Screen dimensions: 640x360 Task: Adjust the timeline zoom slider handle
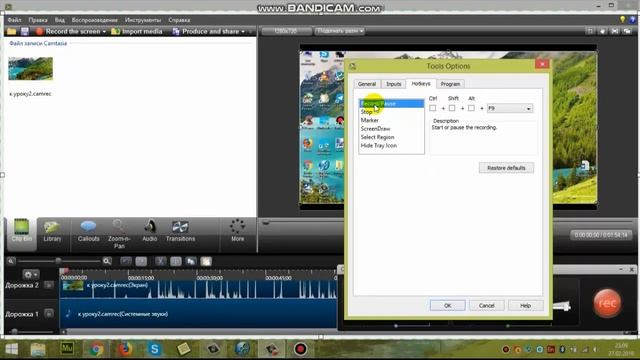58,261
